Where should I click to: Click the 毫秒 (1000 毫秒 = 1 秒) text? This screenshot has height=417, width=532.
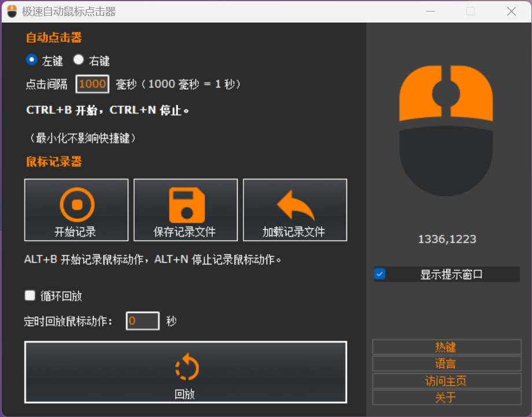pos(178,84)
